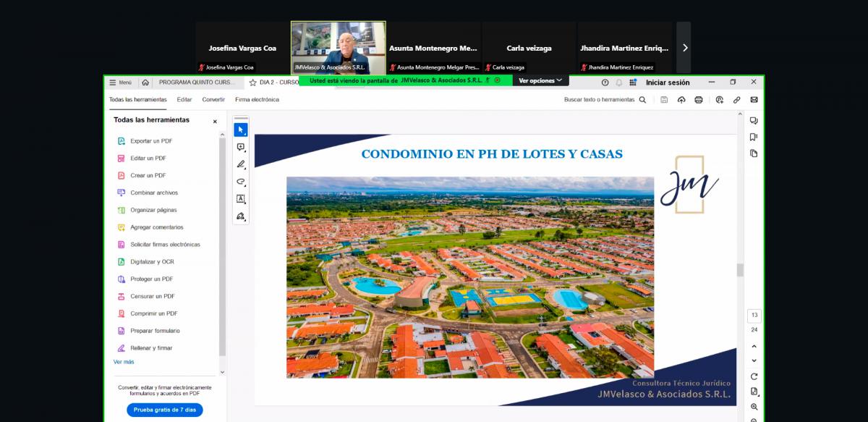868x422 pixels.
Task: Click the print icon in toolbar
Action: click(x=699, y=100)
